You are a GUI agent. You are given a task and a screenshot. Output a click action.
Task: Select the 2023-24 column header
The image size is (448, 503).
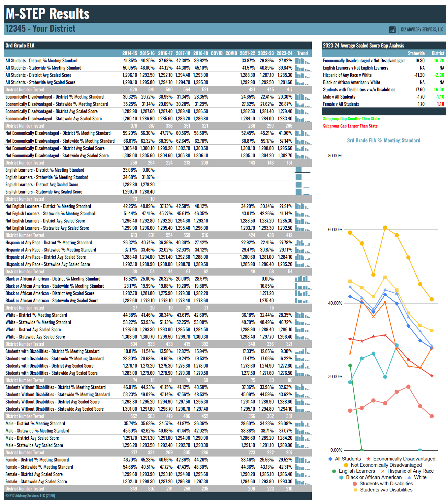tap(284, 53)
